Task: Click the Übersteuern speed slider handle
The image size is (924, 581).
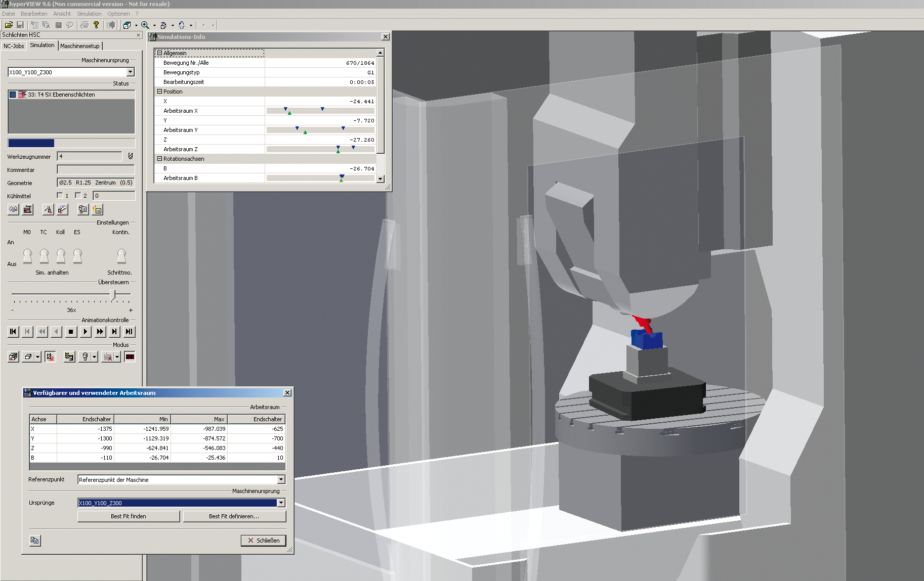Action: 113,294
